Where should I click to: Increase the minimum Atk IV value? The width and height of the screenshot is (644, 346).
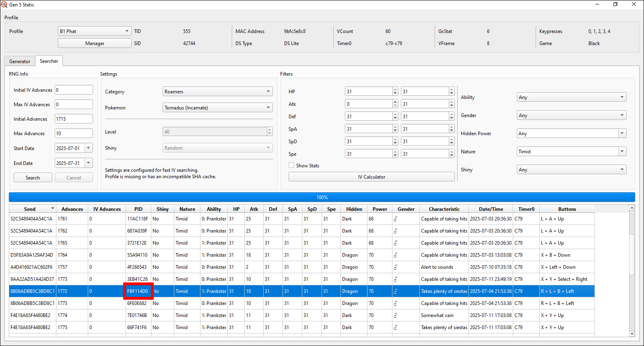[x=395, y=102]
